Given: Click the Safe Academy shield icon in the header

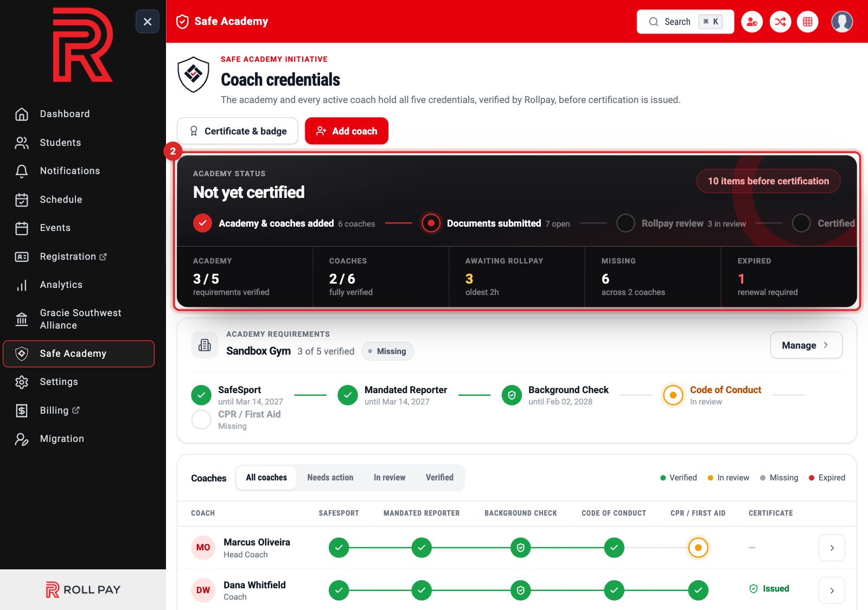Looking at the screenshot, I should 183,22.
